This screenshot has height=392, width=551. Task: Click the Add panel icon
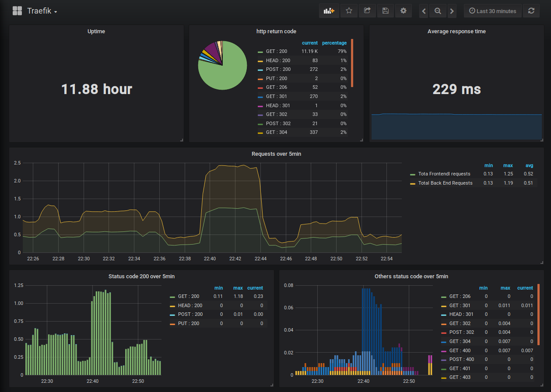(x=329, y=11)
